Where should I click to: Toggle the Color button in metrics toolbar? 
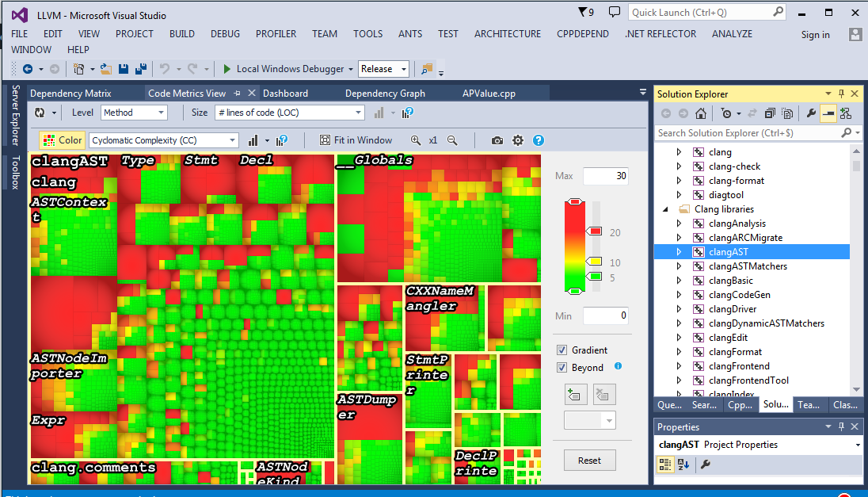pos(63,140)
